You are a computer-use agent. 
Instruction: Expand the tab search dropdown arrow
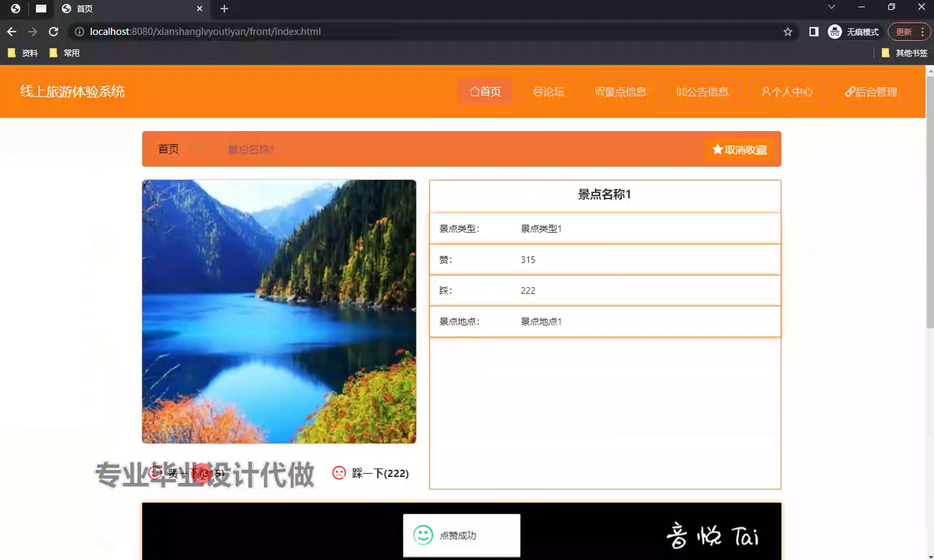[x=832, y=6]
